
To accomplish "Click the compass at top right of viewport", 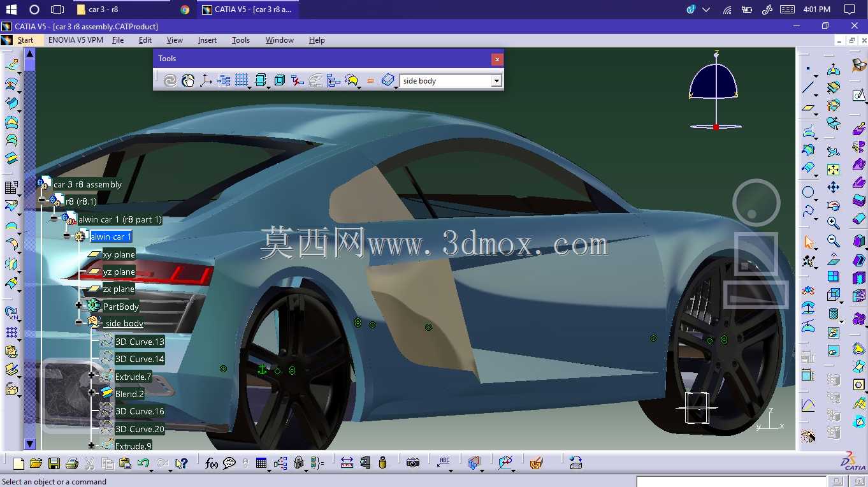I will 715,91.
